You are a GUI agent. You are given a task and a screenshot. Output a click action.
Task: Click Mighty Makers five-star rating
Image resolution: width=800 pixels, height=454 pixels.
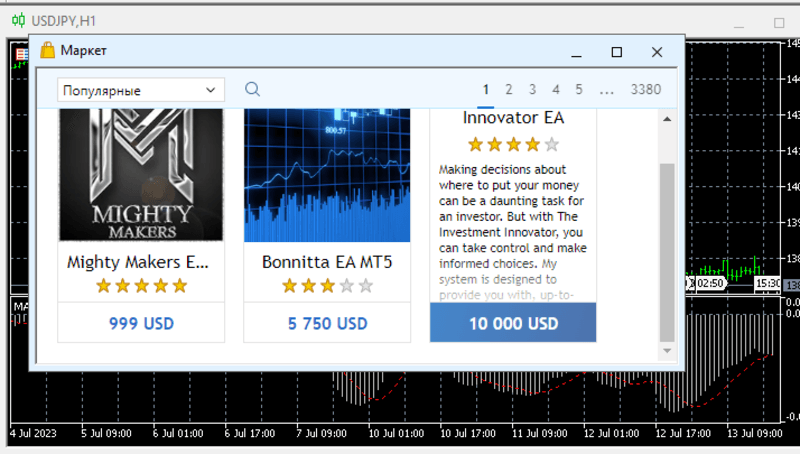pos(141,286)
